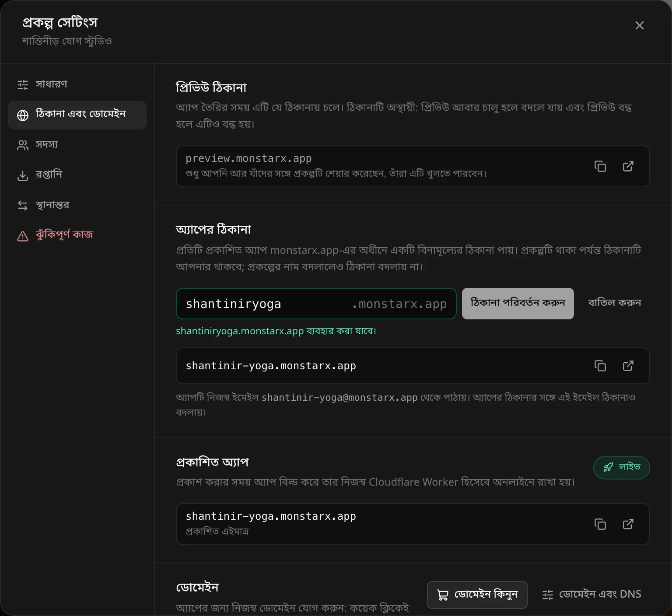Click the preview.monstarx.app address text
Image resolution: width=672 pixels, height=616 pixels.
248,158
